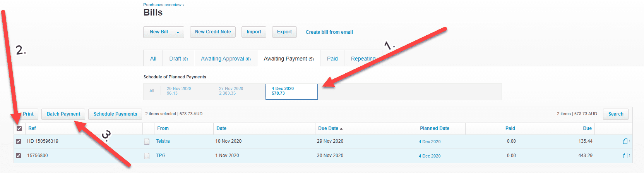Click the document icon beside TPG
644x173 pixels.
pyautogui.click(x=147, y=156)
